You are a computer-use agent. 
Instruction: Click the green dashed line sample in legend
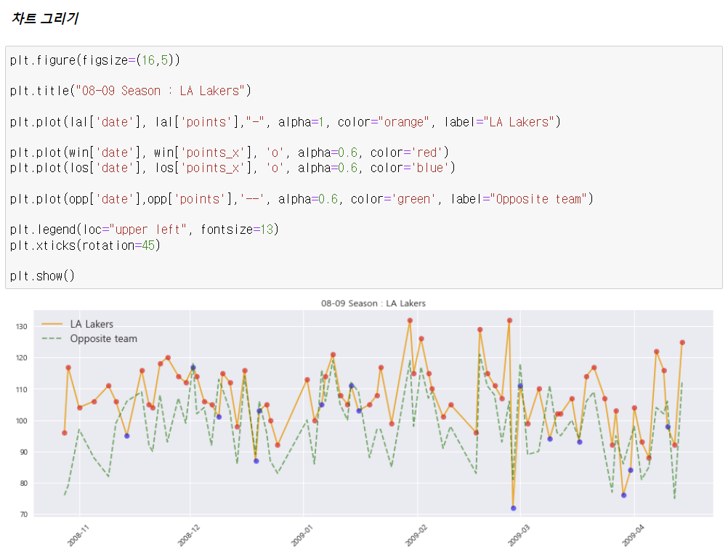point(52,338)
